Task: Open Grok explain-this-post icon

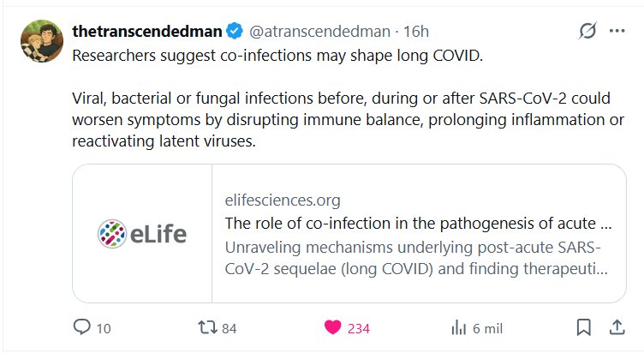Action: tap(587, 32)
